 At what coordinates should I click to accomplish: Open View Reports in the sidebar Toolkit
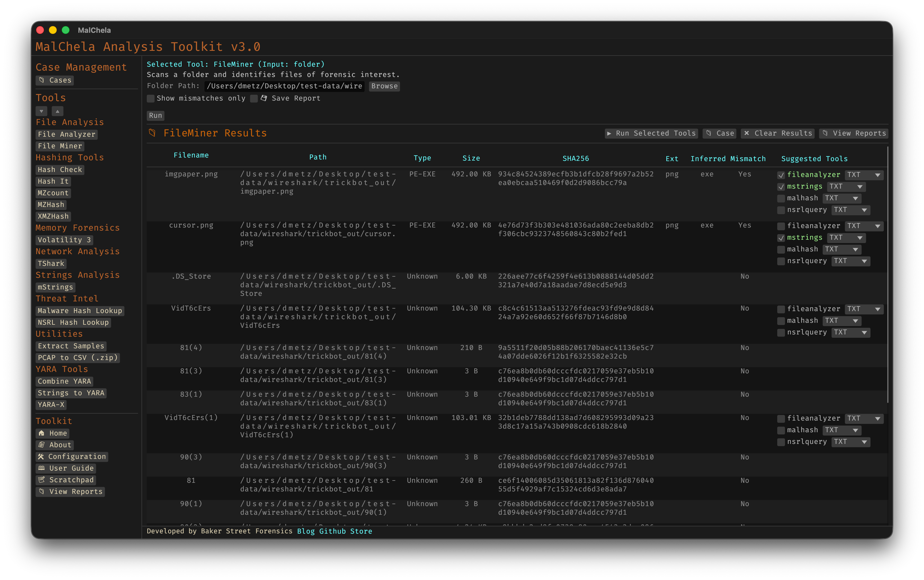tap(70, 491)
